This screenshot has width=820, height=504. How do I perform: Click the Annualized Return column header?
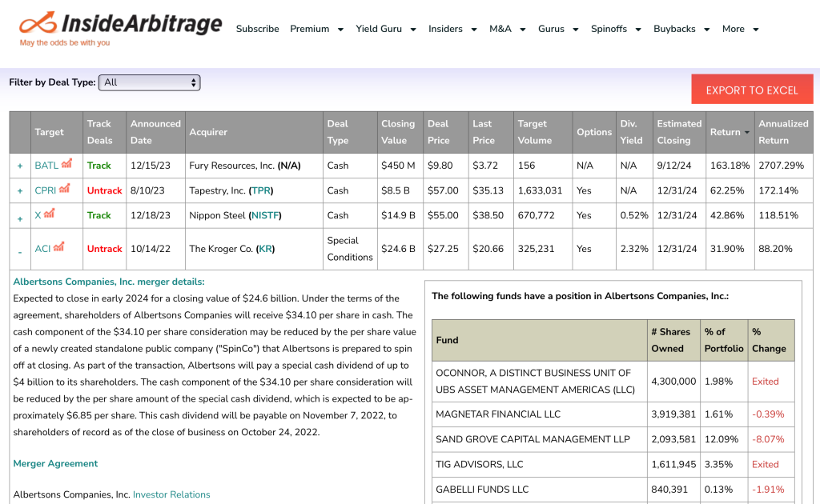point(783,132)
